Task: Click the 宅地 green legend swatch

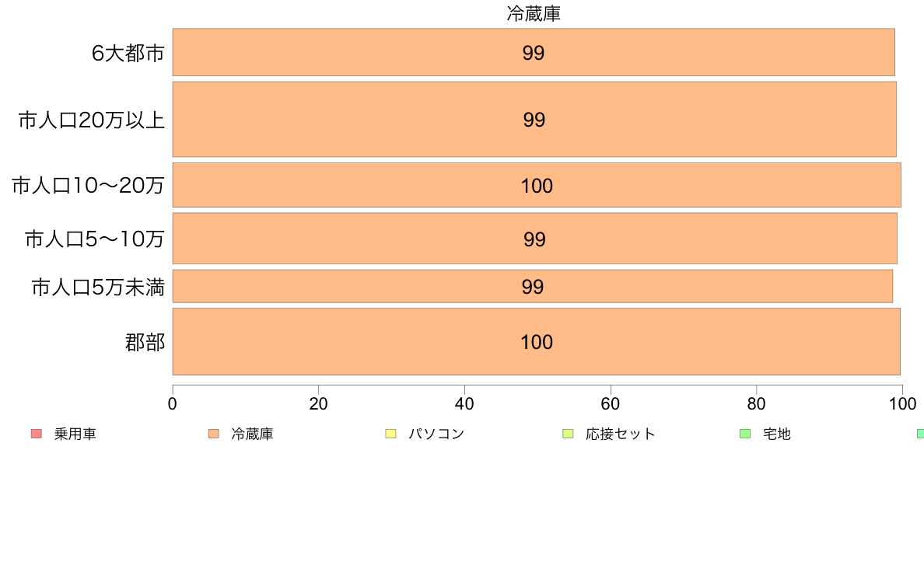Action: click(x=745, y=434)
